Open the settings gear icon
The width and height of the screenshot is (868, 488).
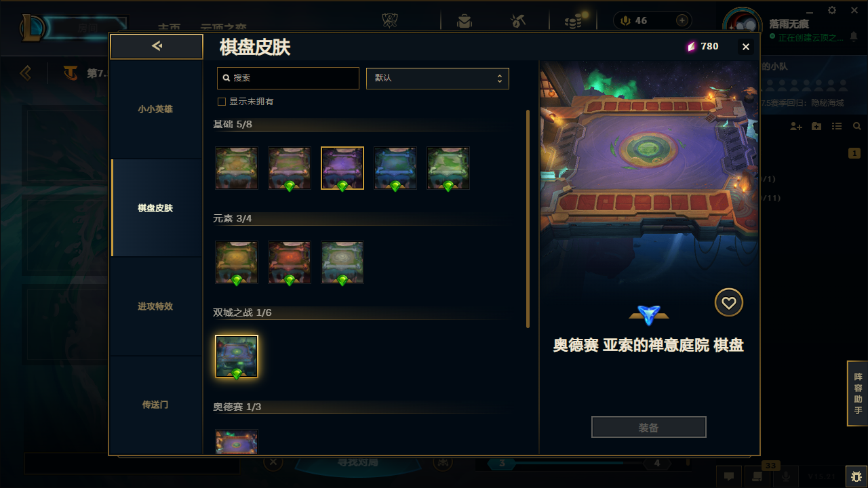pos(832,10)
